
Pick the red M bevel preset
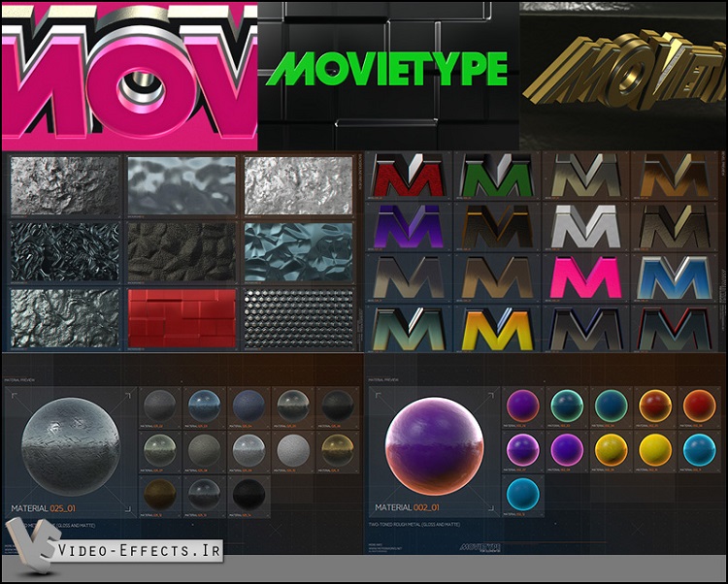coord(408,175)
